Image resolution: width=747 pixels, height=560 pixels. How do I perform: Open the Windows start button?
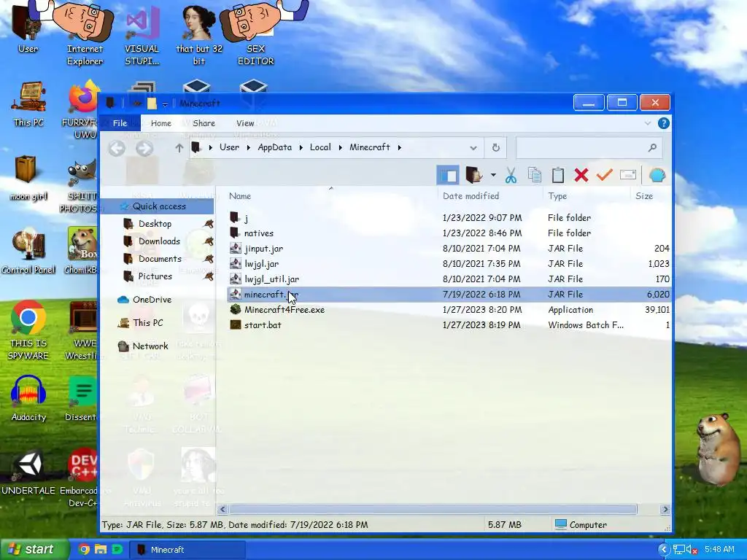pos(34,549)
